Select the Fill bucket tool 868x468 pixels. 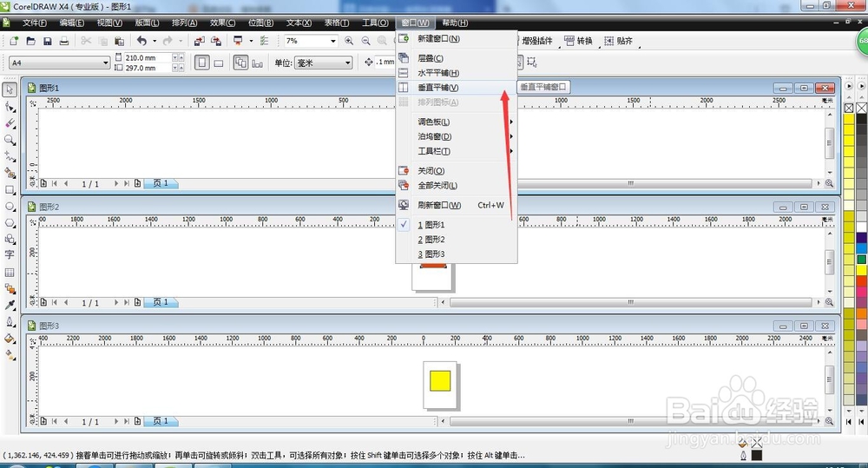point(10,339)
